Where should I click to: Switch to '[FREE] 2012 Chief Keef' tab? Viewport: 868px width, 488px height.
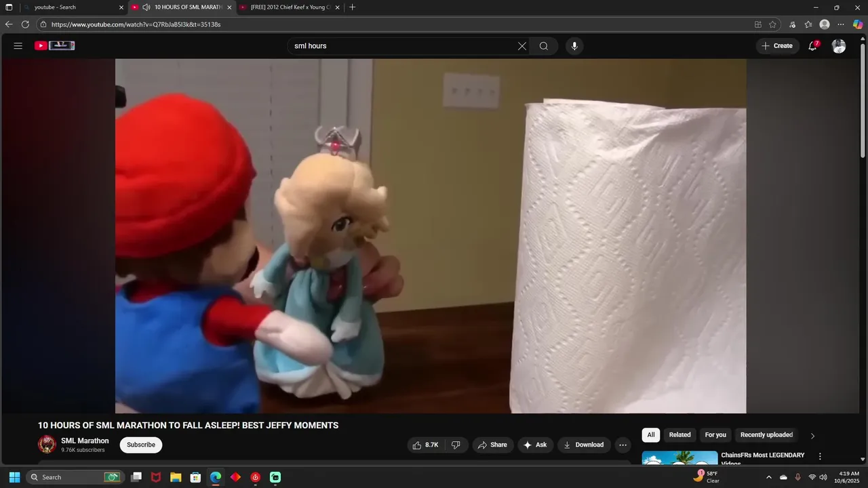click(x=290, y=7)
